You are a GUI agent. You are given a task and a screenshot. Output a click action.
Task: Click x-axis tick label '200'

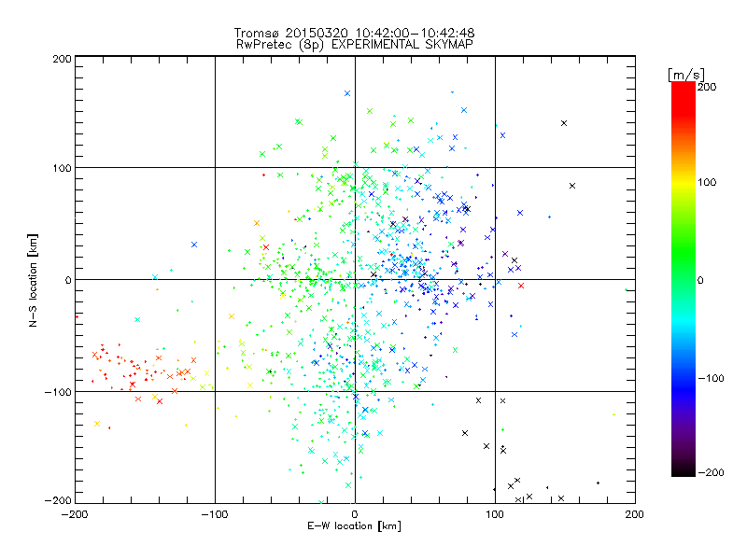(635, 515)
